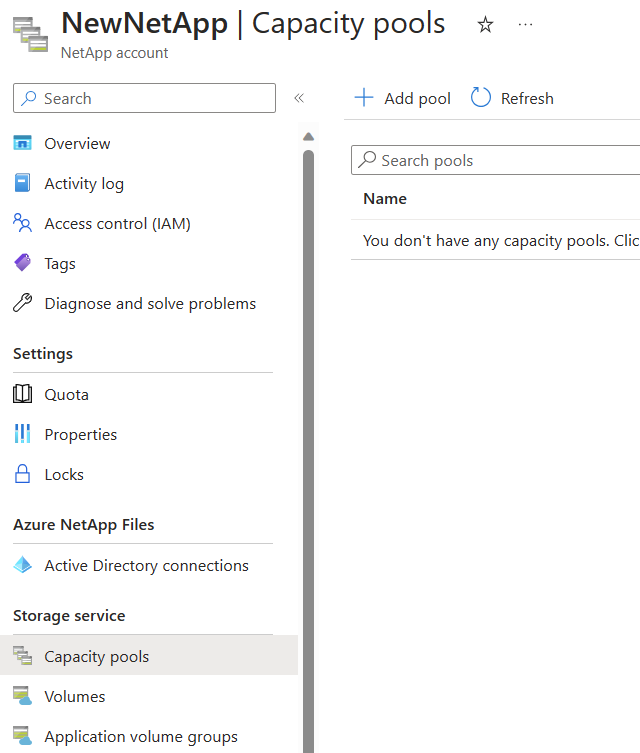Click the 'NetApp account' subtitle text
Viewport: 640px width, 753px height.
115,53
